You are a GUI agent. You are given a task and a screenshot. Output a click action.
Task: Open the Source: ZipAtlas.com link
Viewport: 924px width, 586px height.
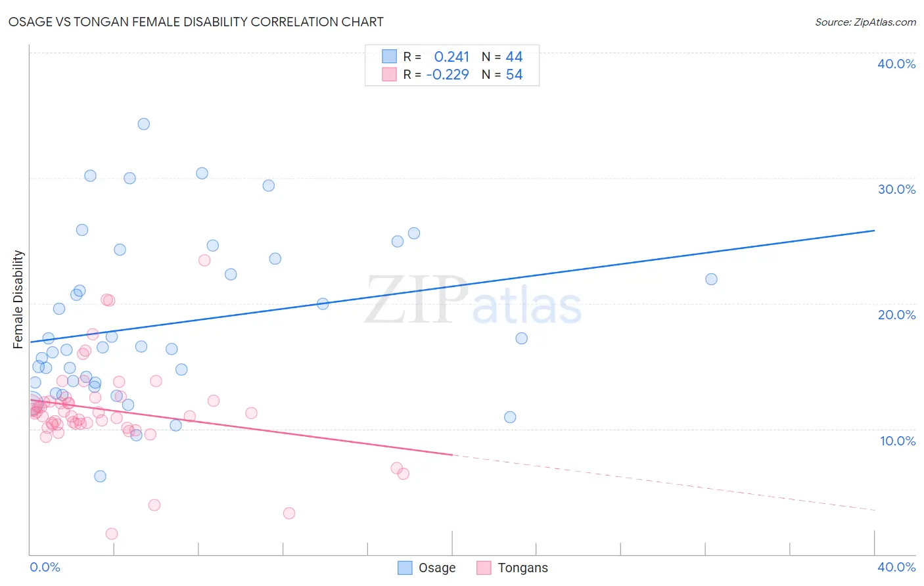866,22
